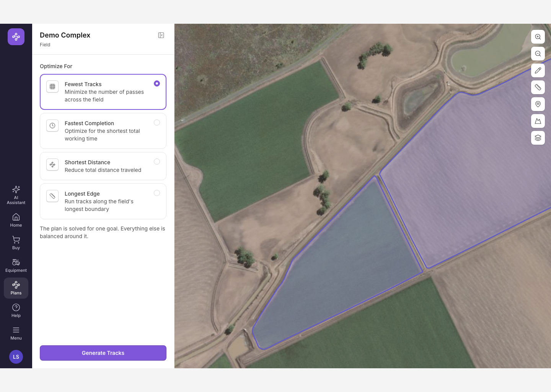This screenshot has height=392, width=551.
Task: Open the Equipment tractor section
Action: click(16, 265)
